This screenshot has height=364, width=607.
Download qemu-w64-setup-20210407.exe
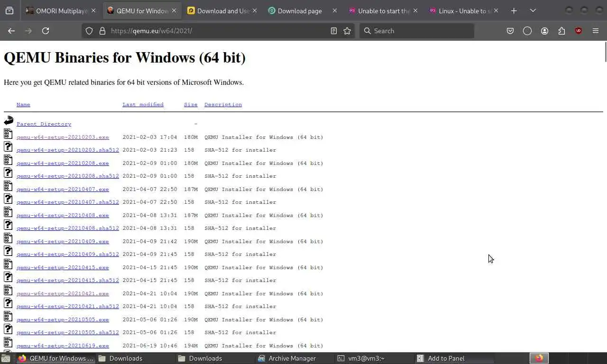(63, 190)
